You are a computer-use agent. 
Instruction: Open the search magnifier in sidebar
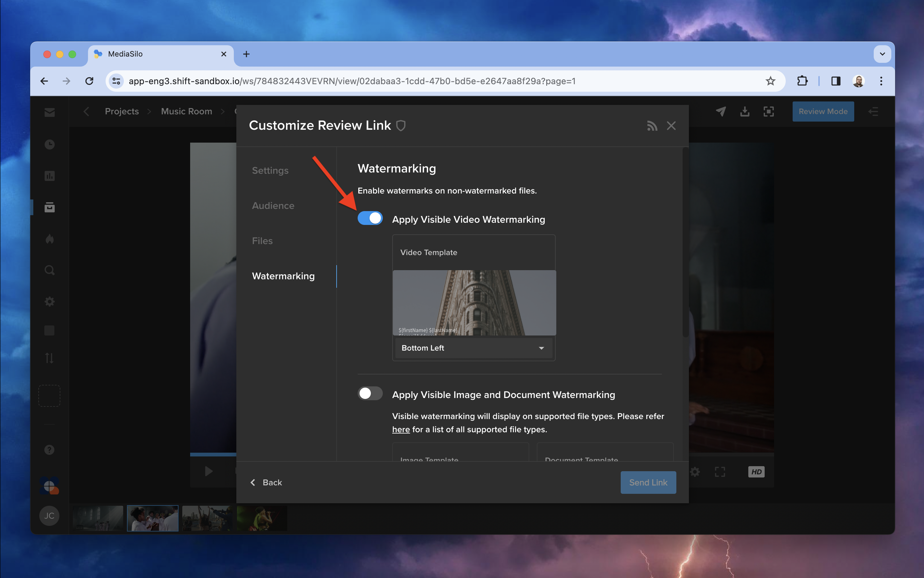[49, 270]
